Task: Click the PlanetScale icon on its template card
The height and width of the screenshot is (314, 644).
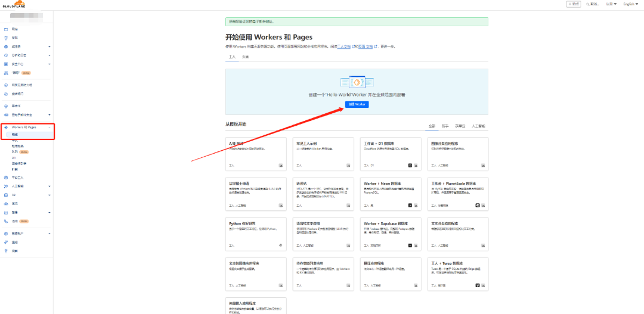Action: [x=477, y=205]
